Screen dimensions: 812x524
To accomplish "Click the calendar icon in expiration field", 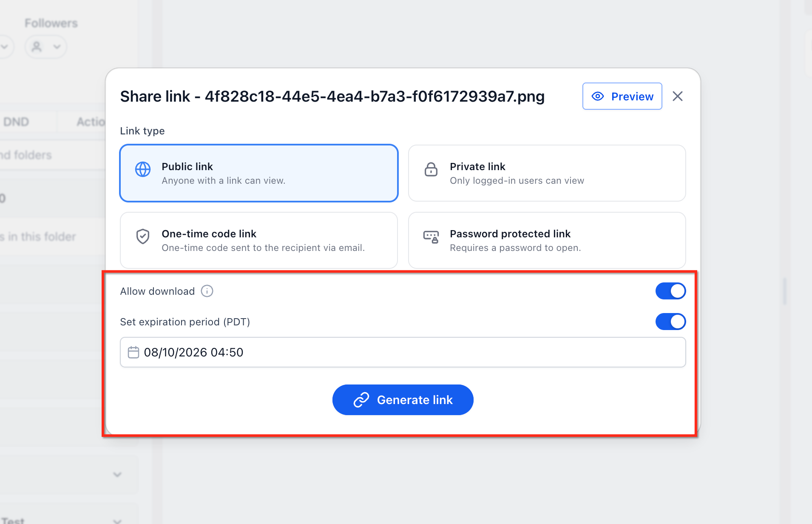I will (x=133, y=352).
